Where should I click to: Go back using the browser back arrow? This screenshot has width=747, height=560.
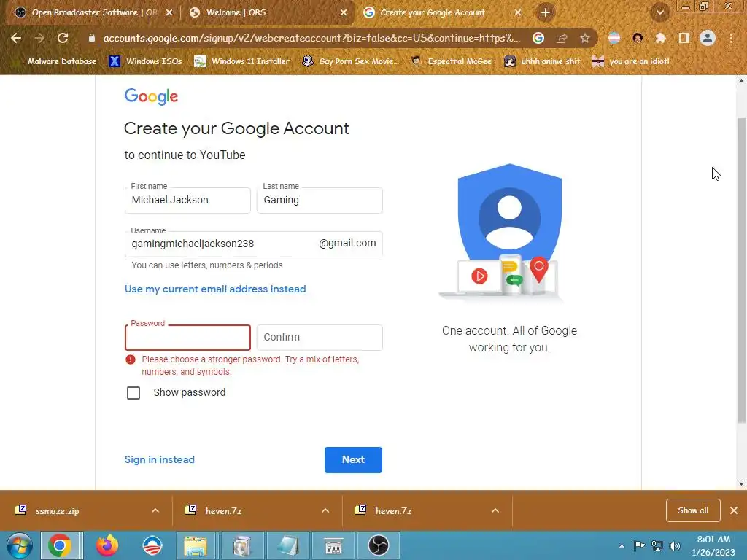(16, 38)
